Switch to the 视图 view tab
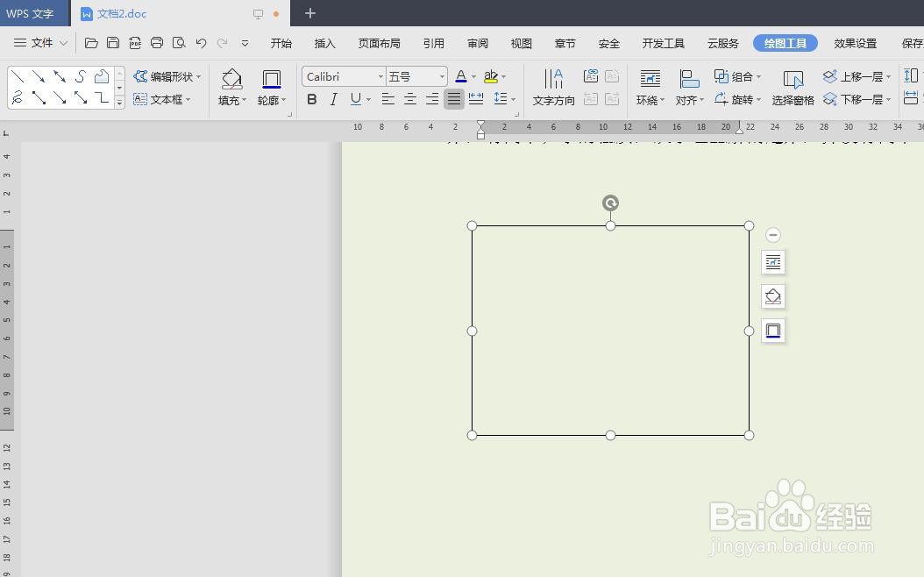The image size is (924, 577). (x=521, y=44)
